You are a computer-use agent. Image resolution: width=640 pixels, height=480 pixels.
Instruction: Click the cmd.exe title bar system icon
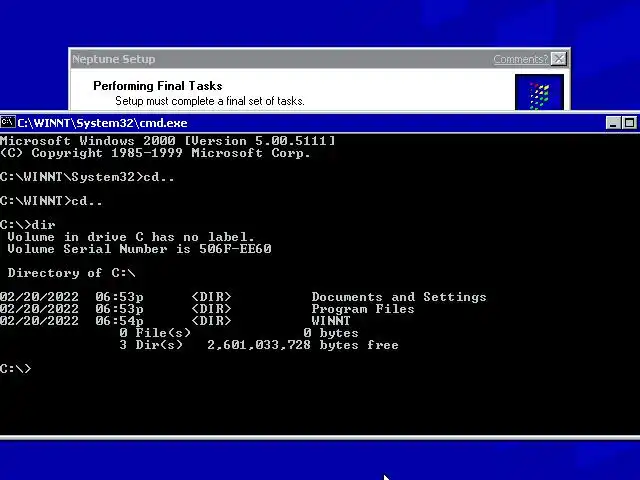8,122
